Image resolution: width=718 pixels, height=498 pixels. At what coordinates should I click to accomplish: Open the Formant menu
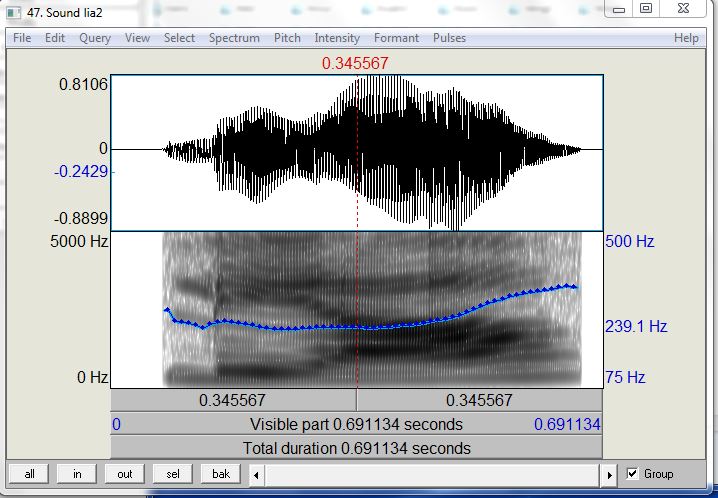point(396,38)
